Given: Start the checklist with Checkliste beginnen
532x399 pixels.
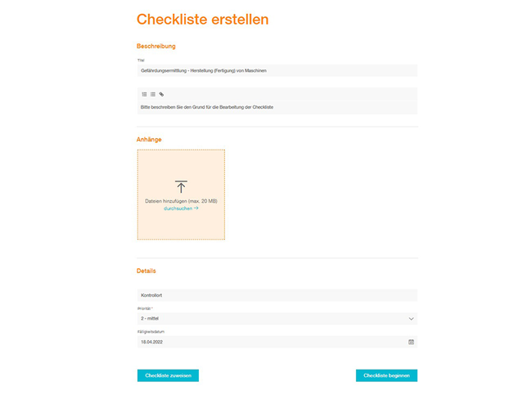Looking at the screenshot, I should [x=386, y=375].
